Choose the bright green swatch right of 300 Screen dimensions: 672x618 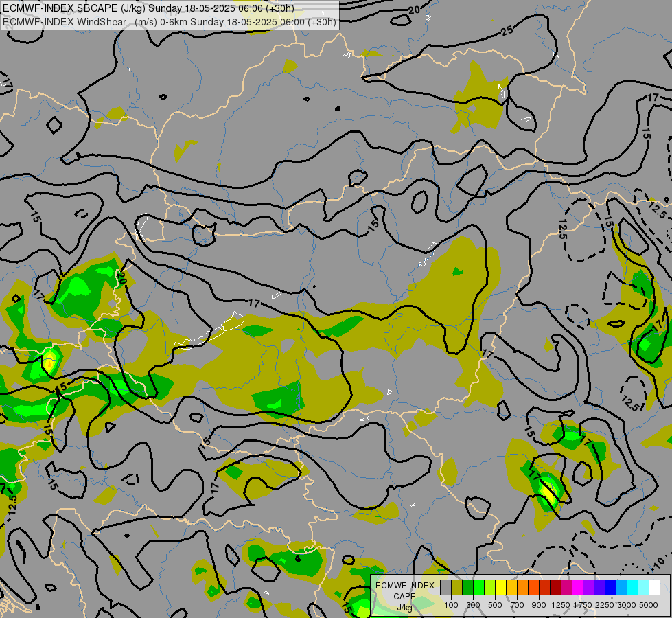[x=478, y=588]
